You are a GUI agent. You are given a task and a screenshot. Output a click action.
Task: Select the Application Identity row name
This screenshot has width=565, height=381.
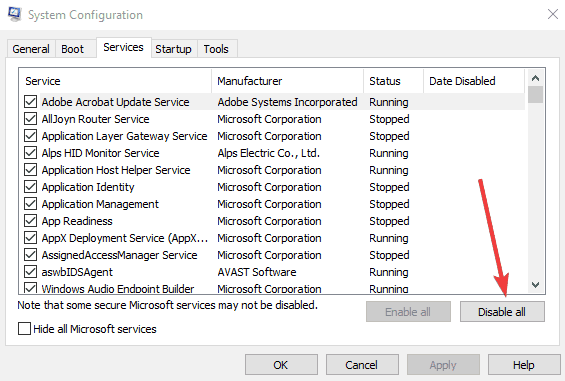pos(88,187)
